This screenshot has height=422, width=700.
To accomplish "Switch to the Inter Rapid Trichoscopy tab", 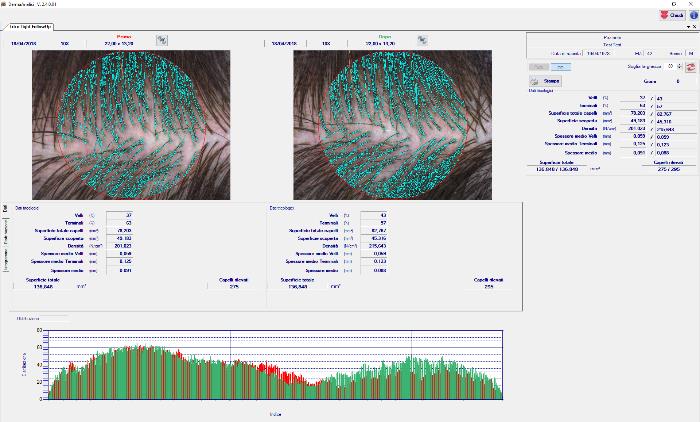I will click(x=28, y=27).
